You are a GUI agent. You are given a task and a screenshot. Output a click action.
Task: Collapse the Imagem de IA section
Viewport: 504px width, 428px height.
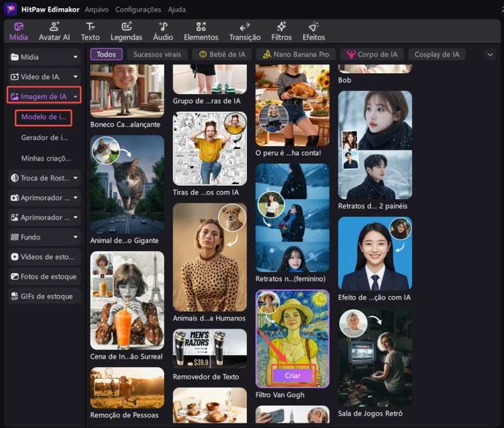pos(44,96)
